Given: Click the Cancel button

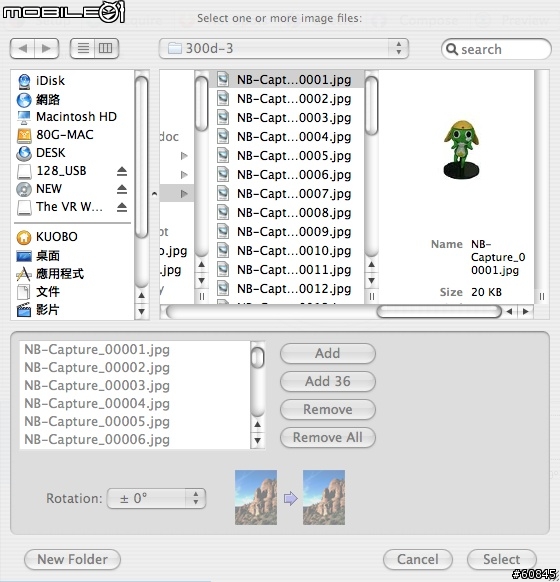Looking at the screenshot, I should [418, 559].
